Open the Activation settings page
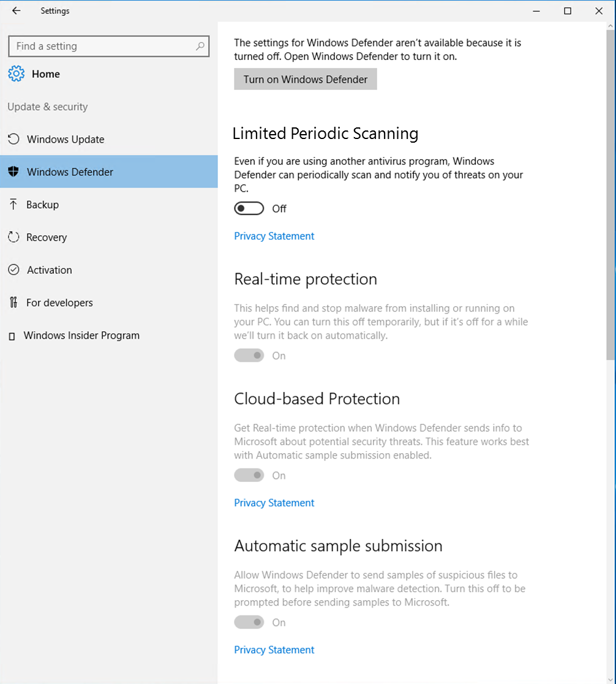 click(108, 269)
